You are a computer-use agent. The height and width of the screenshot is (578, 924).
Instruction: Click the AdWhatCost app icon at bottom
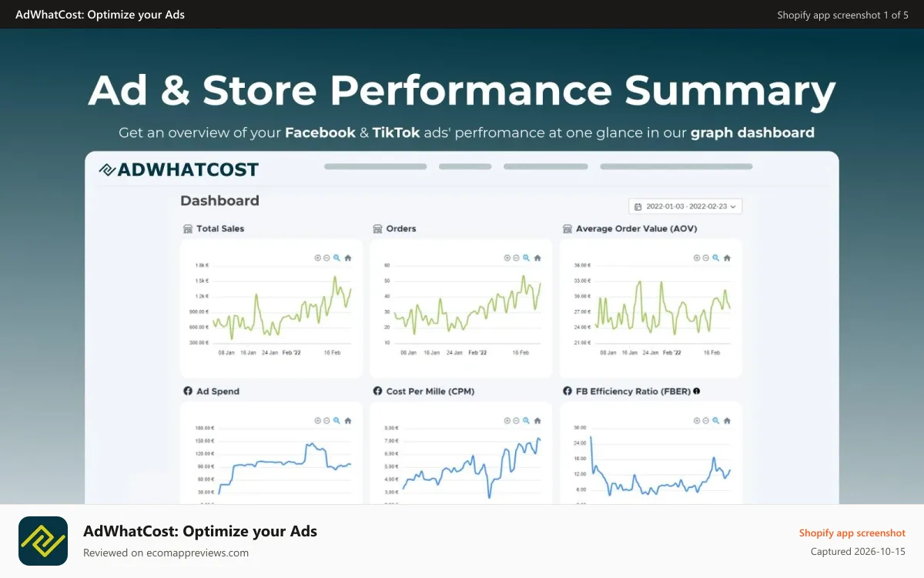coord(43,541)
